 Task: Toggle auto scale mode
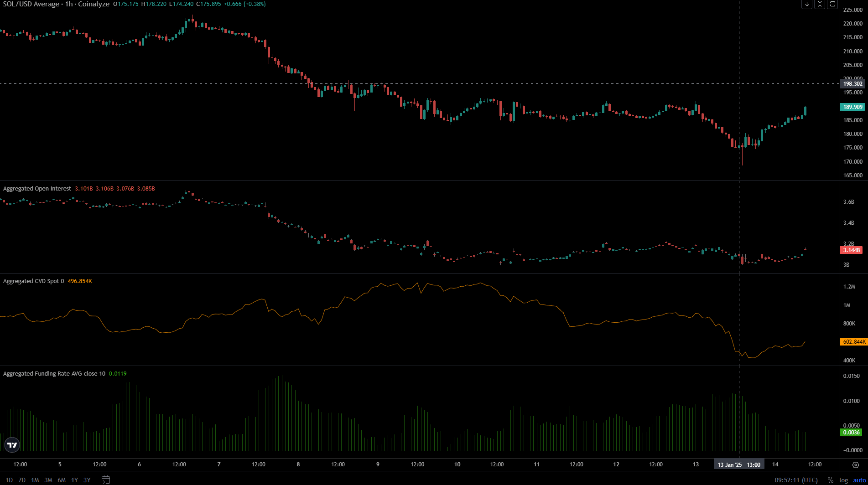pyautogui.click(x=859, y=480)
